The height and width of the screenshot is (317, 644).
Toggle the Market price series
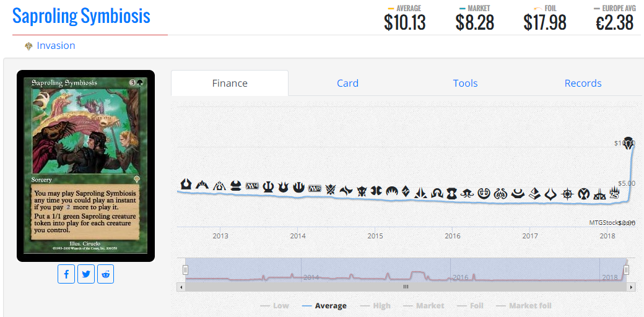point(424,305)
